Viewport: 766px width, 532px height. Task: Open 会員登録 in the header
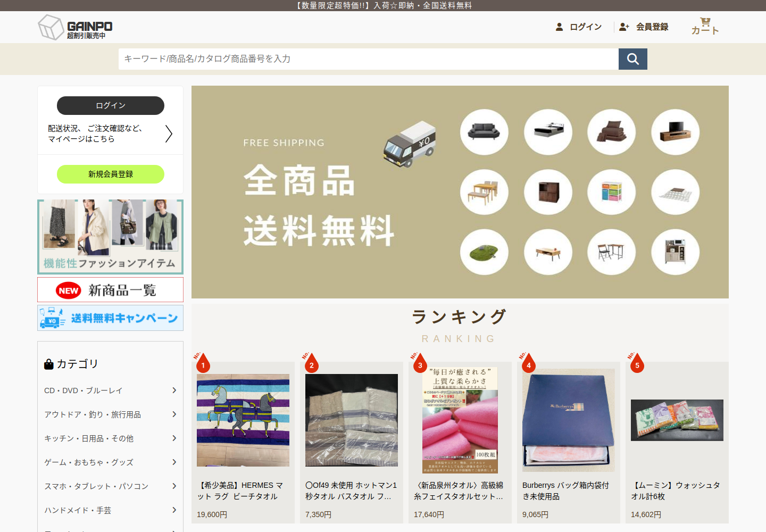coord(644,27)
